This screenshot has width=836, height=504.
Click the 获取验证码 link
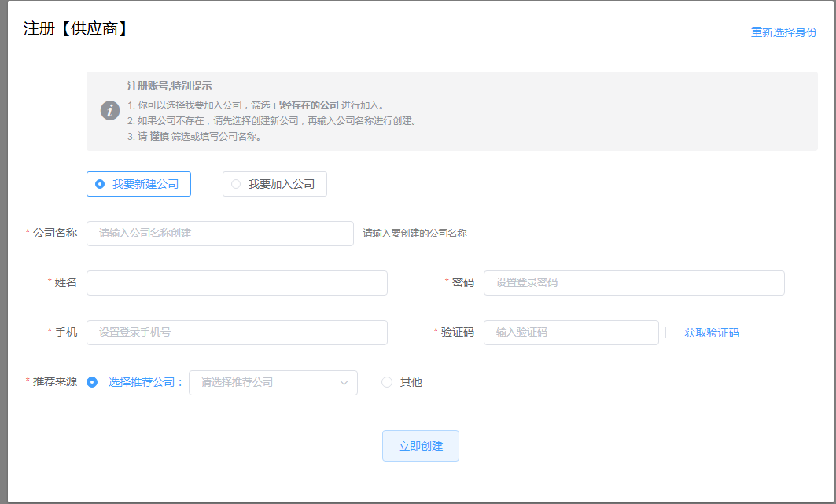pos(711,333)
